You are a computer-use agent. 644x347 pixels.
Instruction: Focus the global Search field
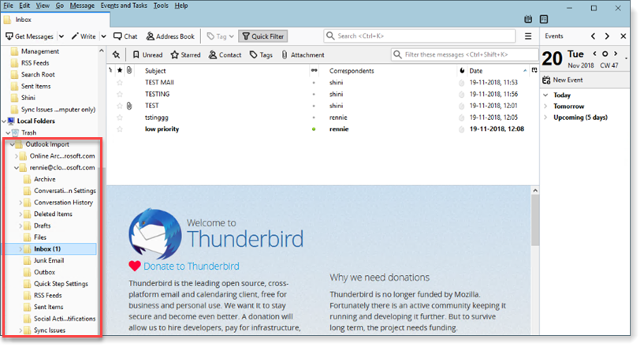(x=419, y=35)
